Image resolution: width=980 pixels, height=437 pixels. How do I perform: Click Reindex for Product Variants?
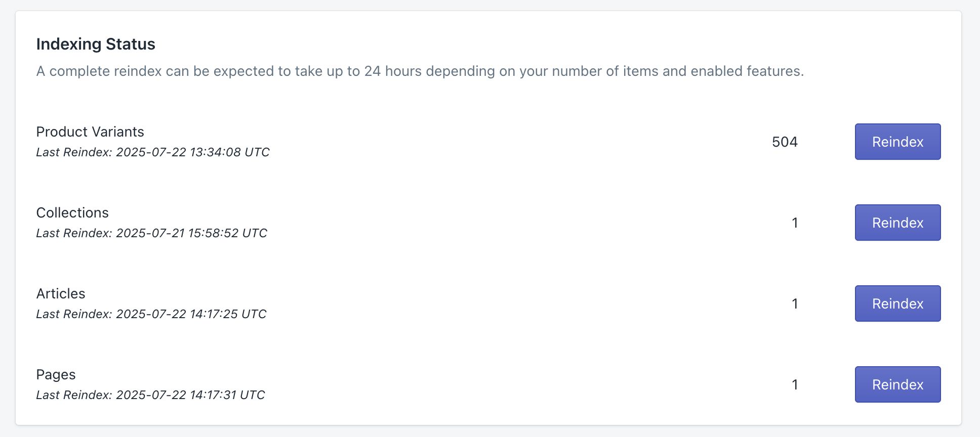(897, 142)
